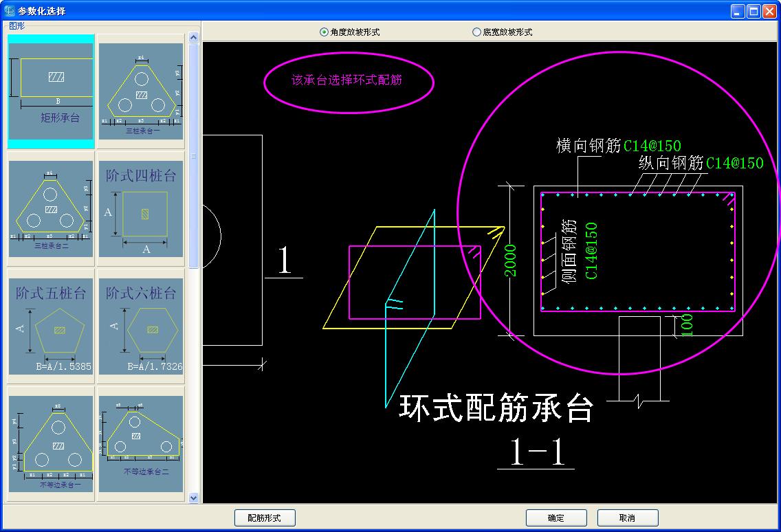Confirm with the 确定 button
Image resolution: width=781 pixels, height=532 pixels.
coord(556,518)
